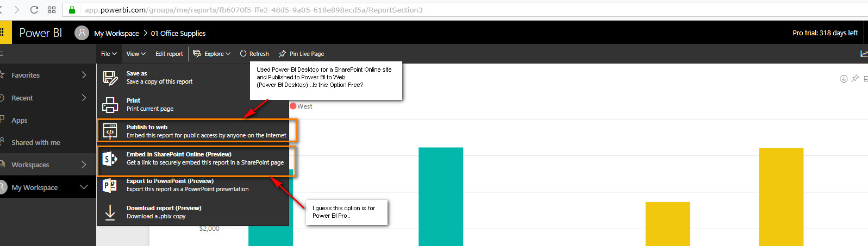Open 01 Office Supplies breadcrumb
Viewport: 868px width, 246px height.
(x=178, y=33)
